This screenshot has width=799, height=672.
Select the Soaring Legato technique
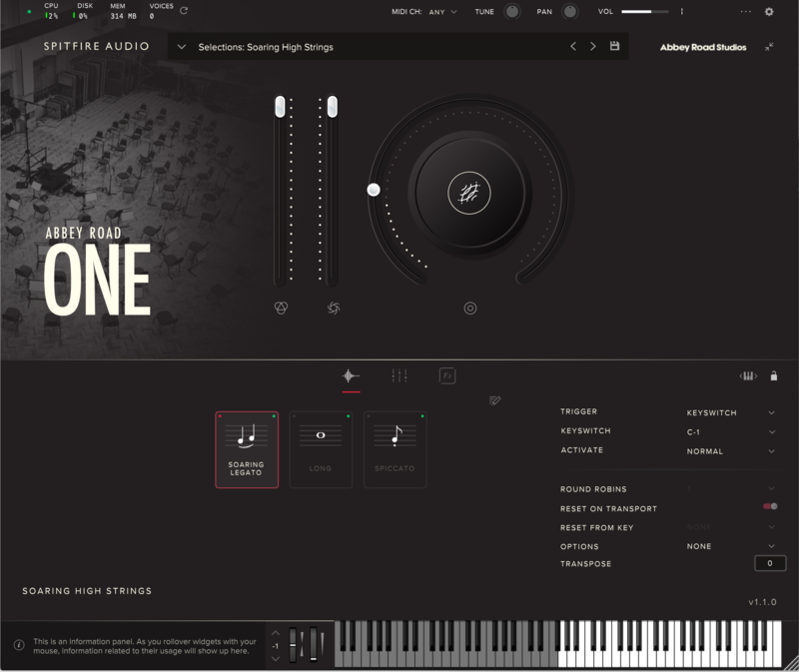pos(247,450)
